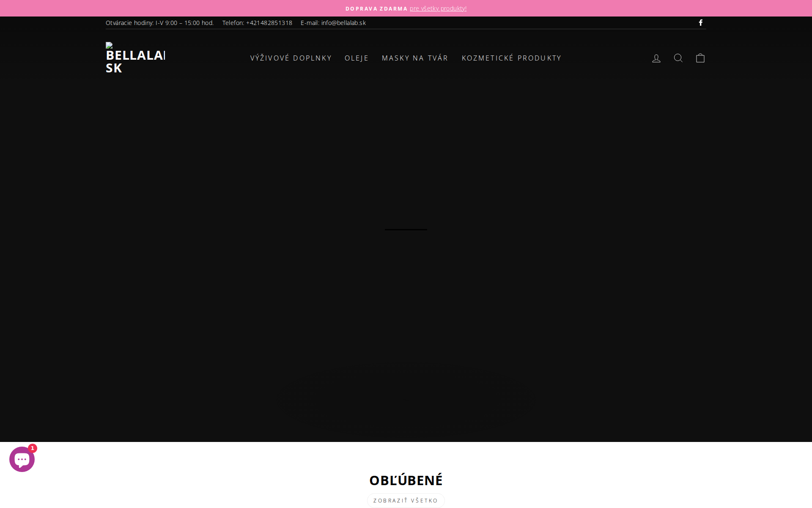Image resolution: width=812 pixels, height=508 pixels.
Task: Click the info@bellalab.sk email link
Action: pyautogui.click(x=343, y=23)
